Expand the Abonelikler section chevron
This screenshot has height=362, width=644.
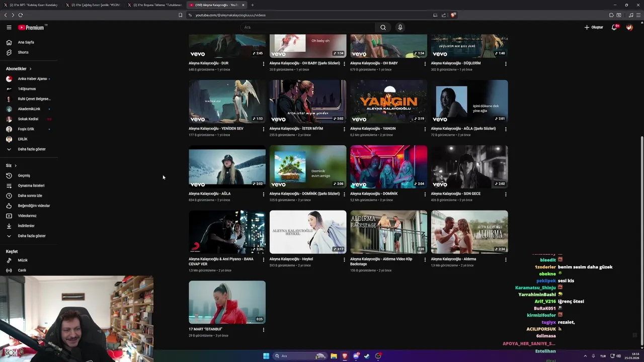pos(30,69)
